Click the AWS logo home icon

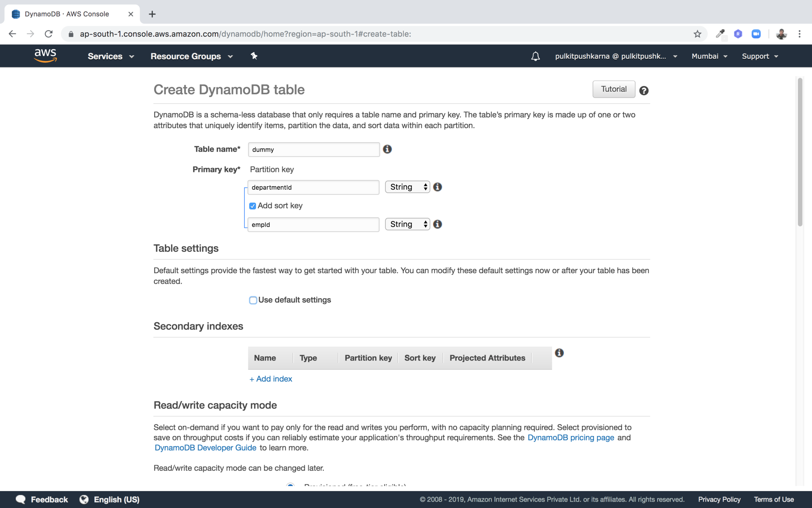pyautogui.click(x=45, y=56)
